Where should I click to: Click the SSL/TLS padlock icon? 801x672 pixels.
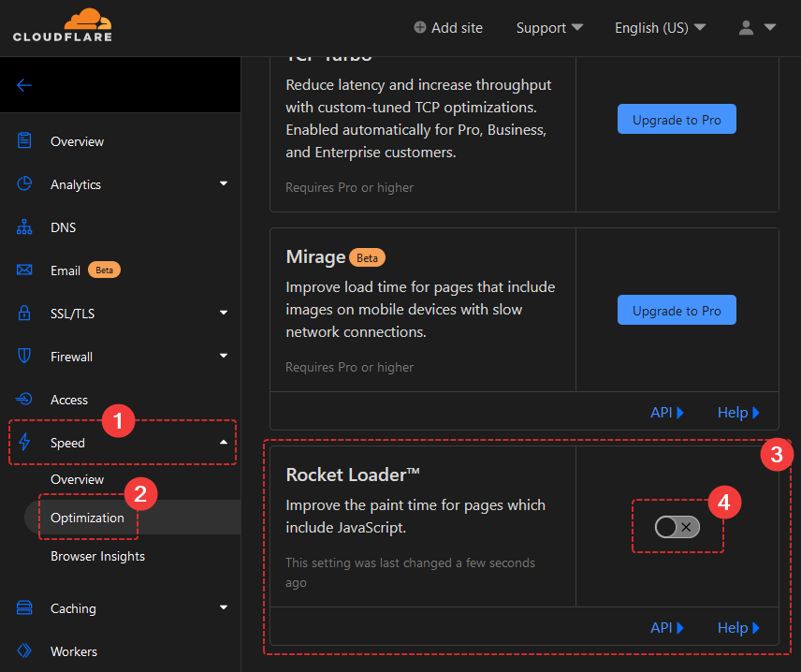[24, 313]
